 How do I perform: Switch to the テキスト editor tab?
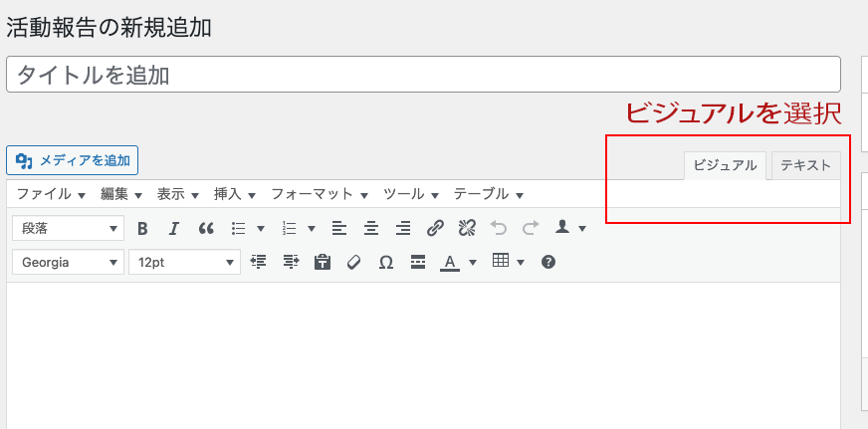coord(806,165)
